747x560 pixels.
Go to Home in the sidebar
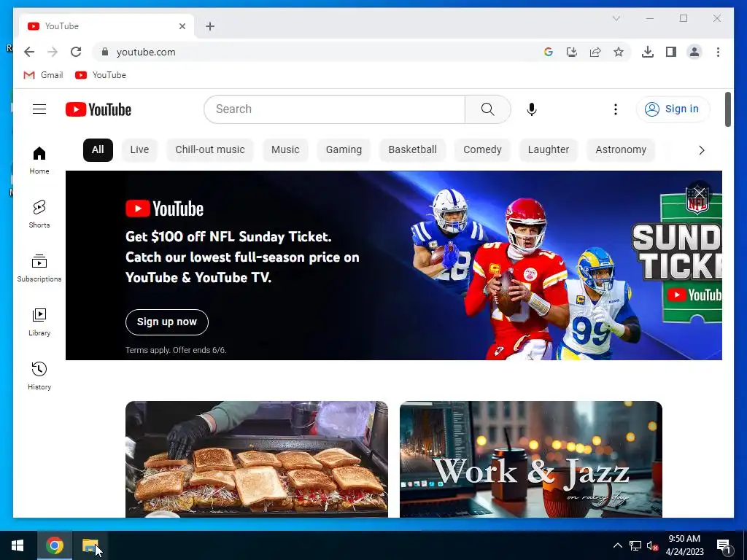coord(39,160)
